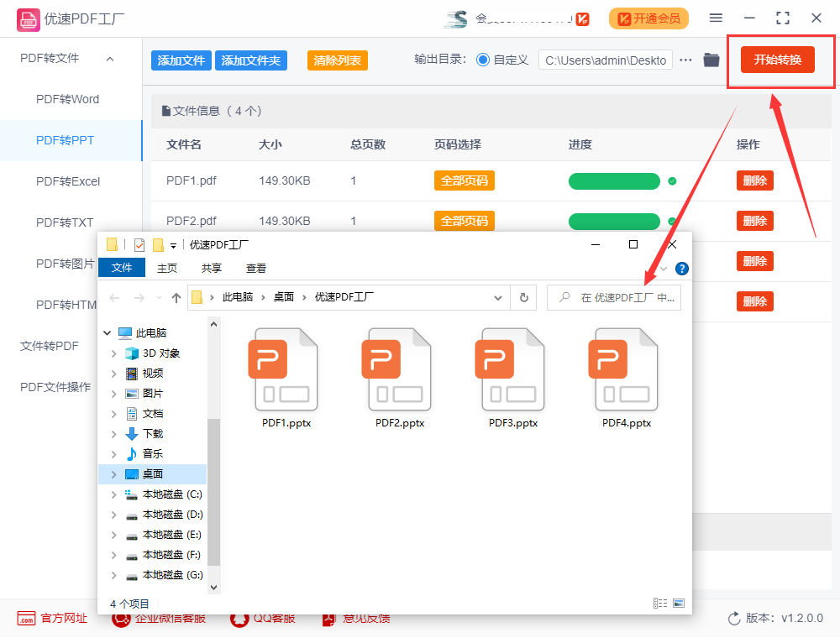Go up one folder level in Explorer

(176, 297)
